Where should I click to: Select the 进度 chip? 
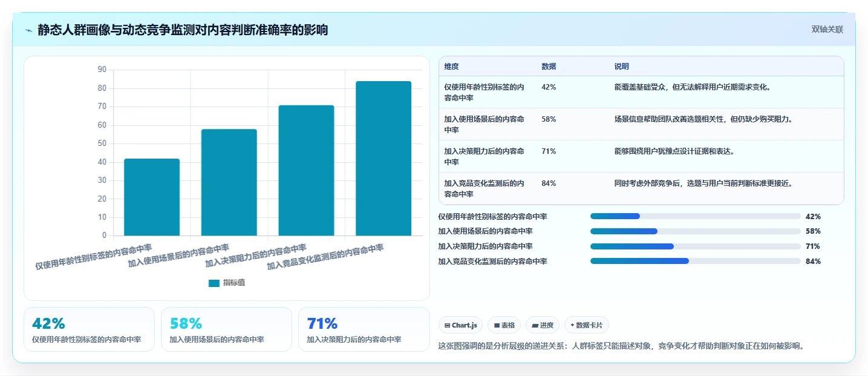pos(543,325)
